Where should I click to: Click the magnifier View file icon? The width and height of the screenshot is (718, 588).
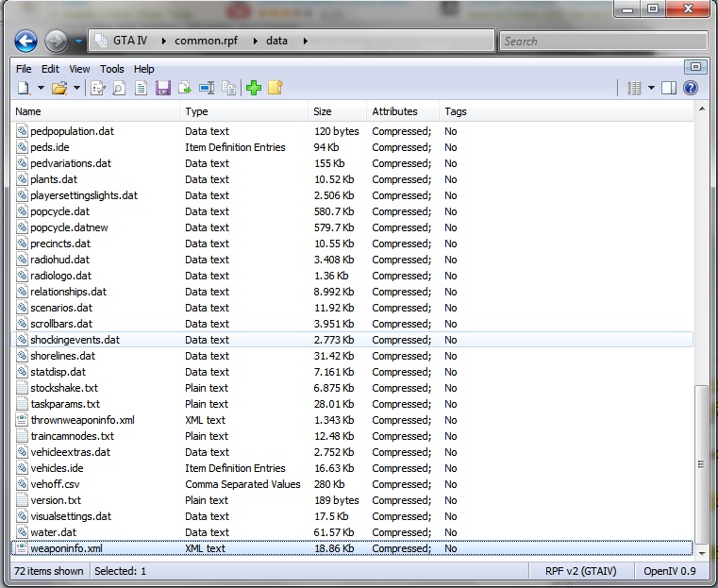(119, 88)
